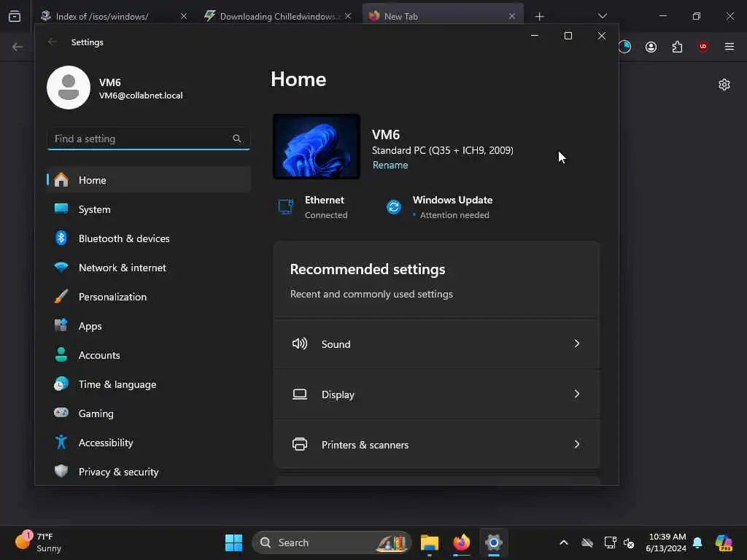Viewport: 747px width, 560px height.
Task: Close the Downloading Chilledwindows tab
Action: pyautogui.click(x=348, y=16)
